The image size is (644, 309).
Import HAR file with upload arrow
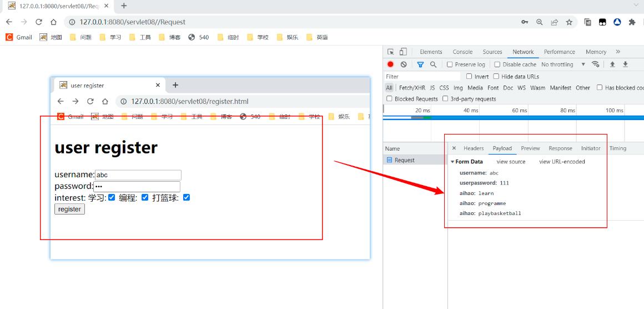tap(612, 64)
